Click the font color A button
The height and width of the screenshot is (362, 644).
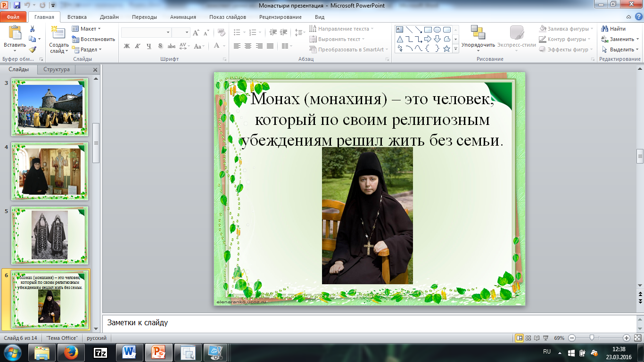pyautogui.click(x=216, y=46)
